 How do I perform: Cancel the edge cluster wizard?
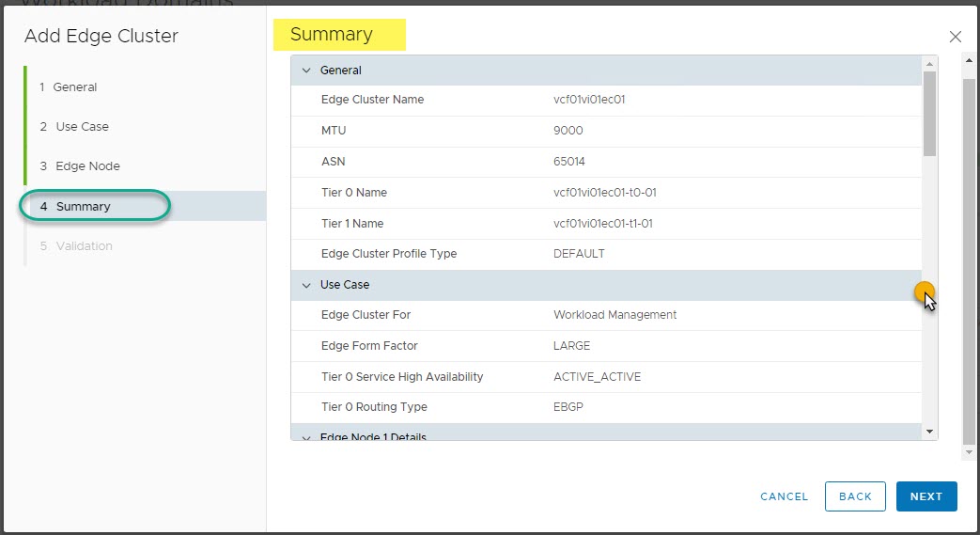tap(784, 496)
